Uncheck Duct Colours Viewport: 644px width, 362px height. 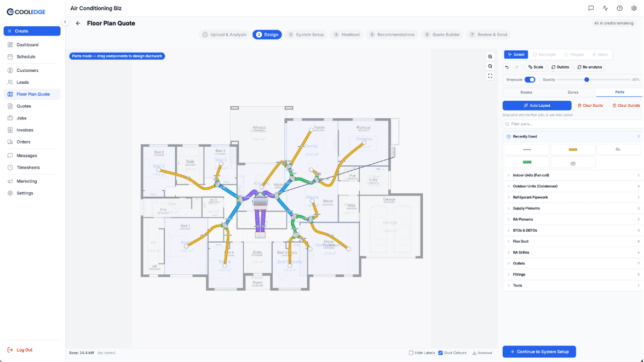pyautogui.click(x=441, y=353)
